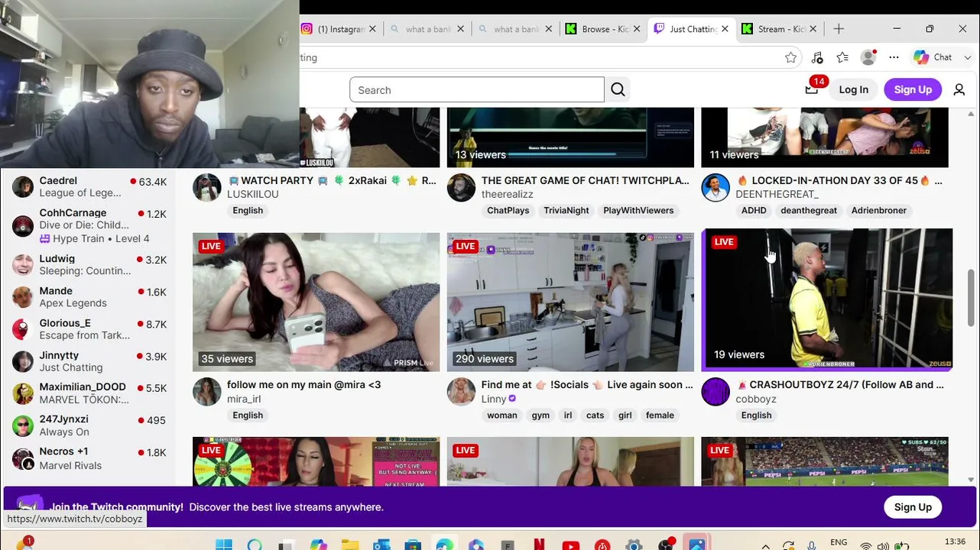The width and height of the screenshot is (980, 550).
Task: Click Sign Up on the purple banner
Action: pos(913,507)
